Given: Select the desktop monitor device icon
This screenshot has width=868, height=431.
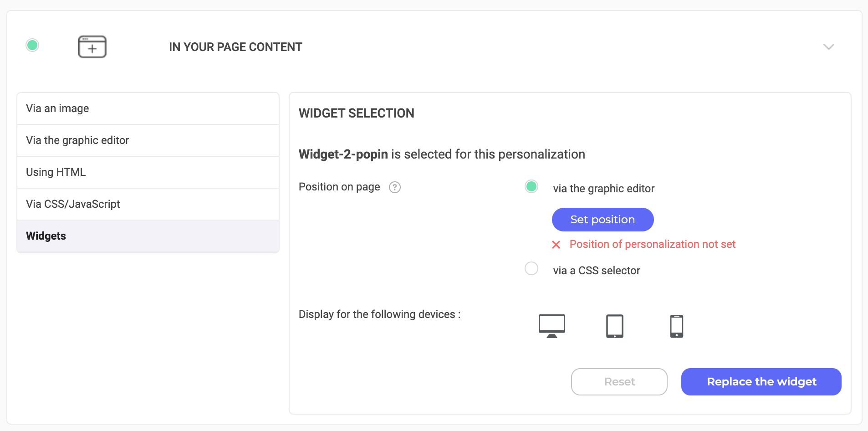Looking at the screenshot, I should (552, 326).
